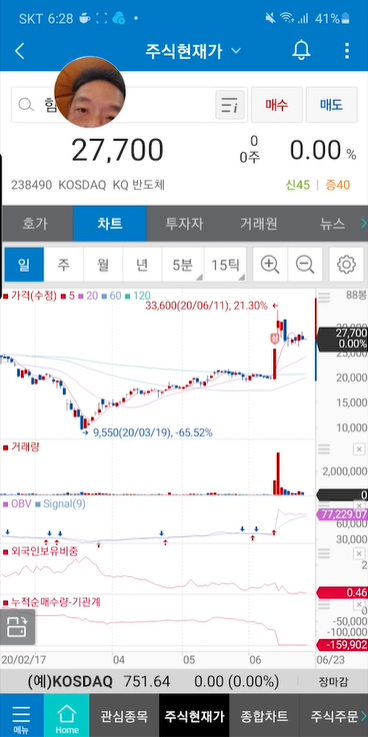This screenshot has height=737, width=368.
Task: Show more tabs via the arrow after 뉴스
Action: tap(363, 223)
